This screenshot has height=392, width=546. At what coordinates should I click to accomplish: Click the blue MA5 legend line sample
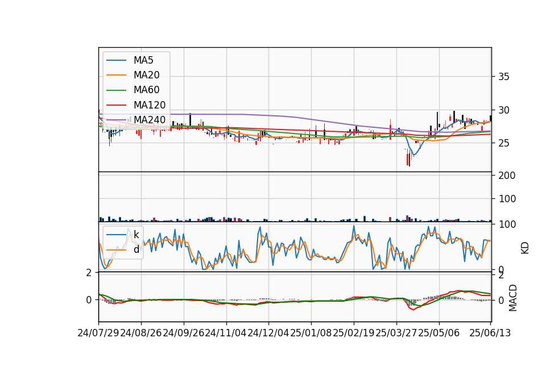tap(116, 60)
